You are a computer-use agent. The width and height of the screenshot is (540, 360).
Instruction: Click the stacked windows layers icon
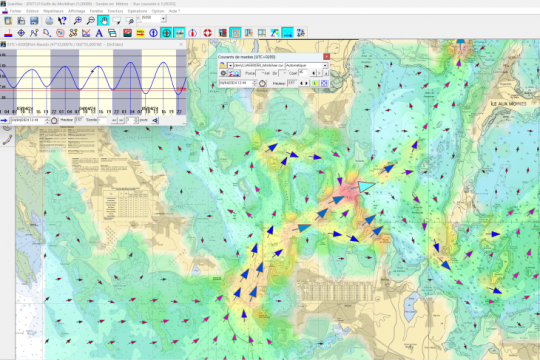click(x=112, y=33)
